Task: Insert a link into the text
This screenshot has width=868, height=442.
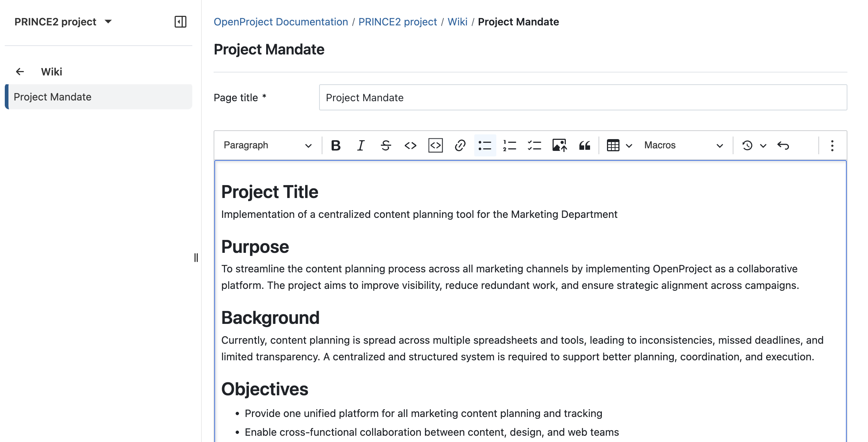Action: [x=460, y=145]
